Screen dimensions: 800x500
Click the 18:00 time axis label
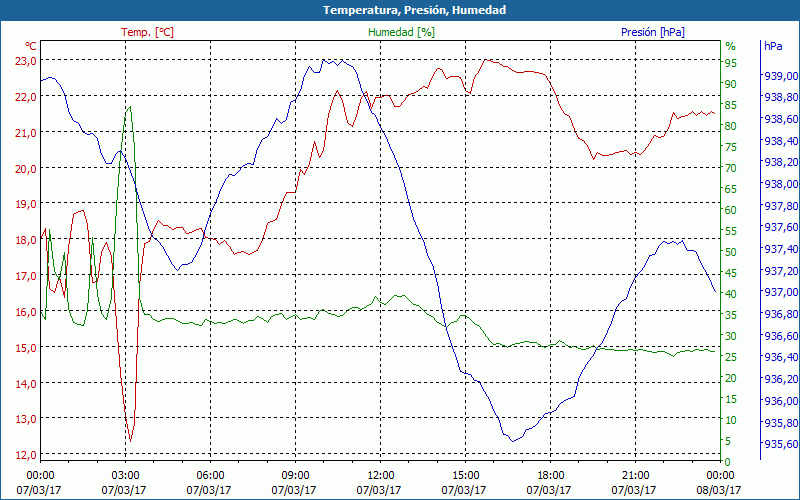pos(550,476)
